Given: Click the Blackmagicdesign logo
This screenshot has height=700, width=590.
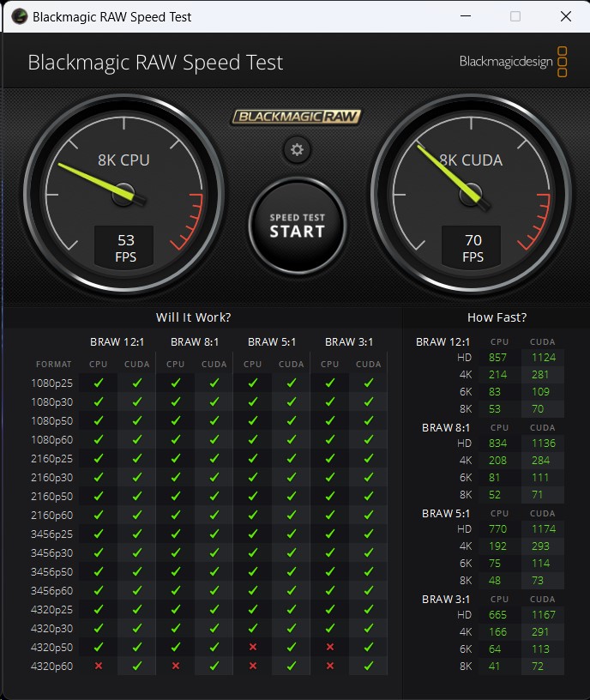Looking at the screenshot, I should point(513,62).
